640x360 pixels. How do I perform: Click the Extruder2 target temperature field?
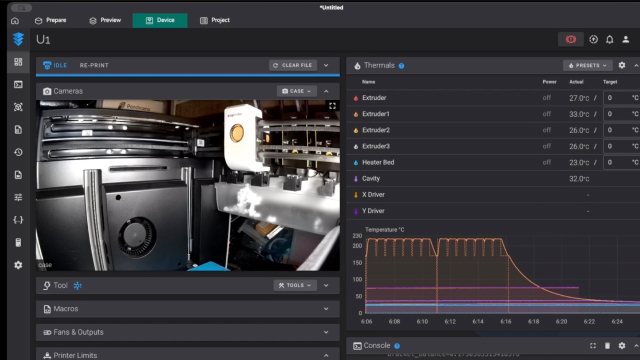621,130
